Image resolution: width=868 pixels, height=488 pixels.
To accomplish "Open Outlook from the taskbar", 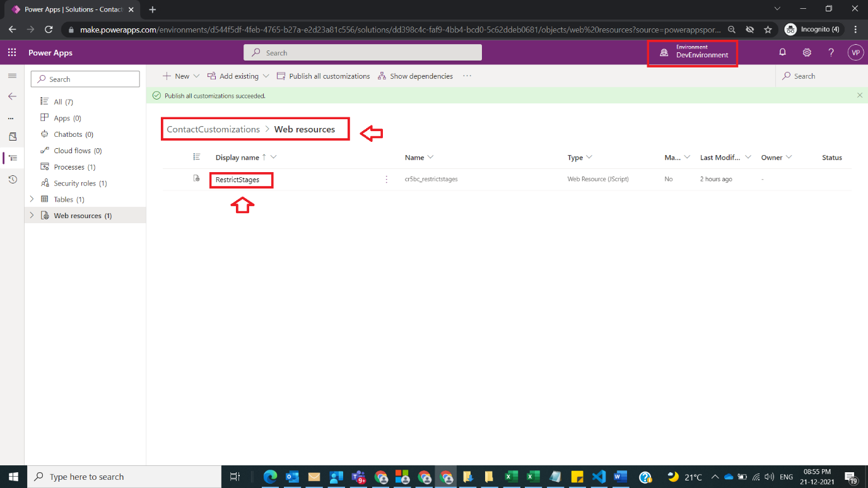I will click(292, 477).
